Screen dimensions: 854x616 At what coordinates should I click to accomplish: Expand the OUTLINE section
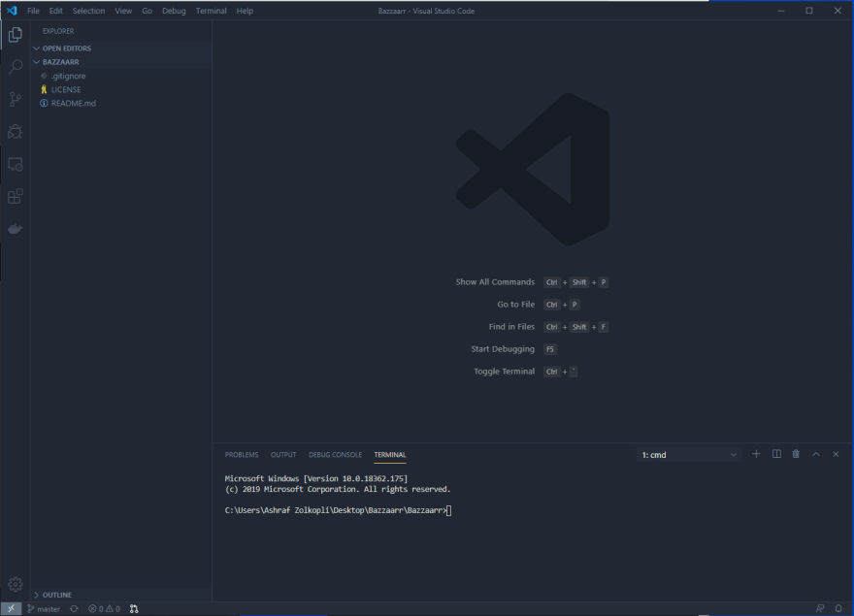click(x=121, y=595)
